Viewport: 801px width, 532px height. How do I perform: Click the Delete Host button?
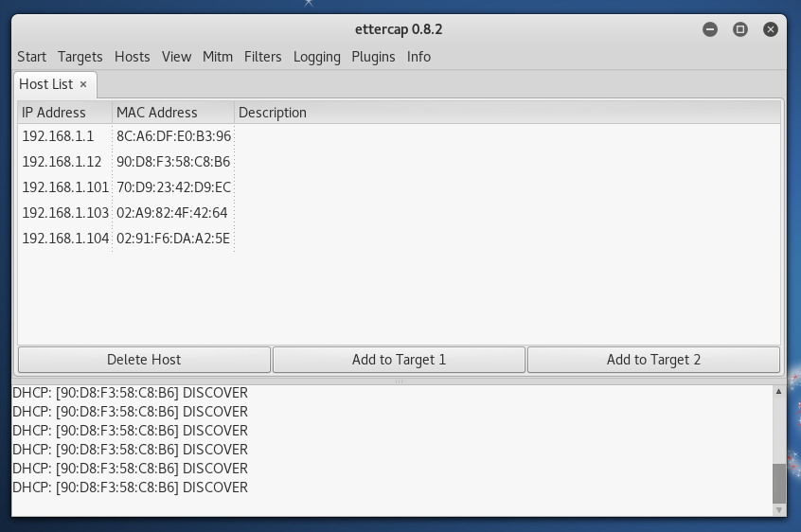(144, 360)
